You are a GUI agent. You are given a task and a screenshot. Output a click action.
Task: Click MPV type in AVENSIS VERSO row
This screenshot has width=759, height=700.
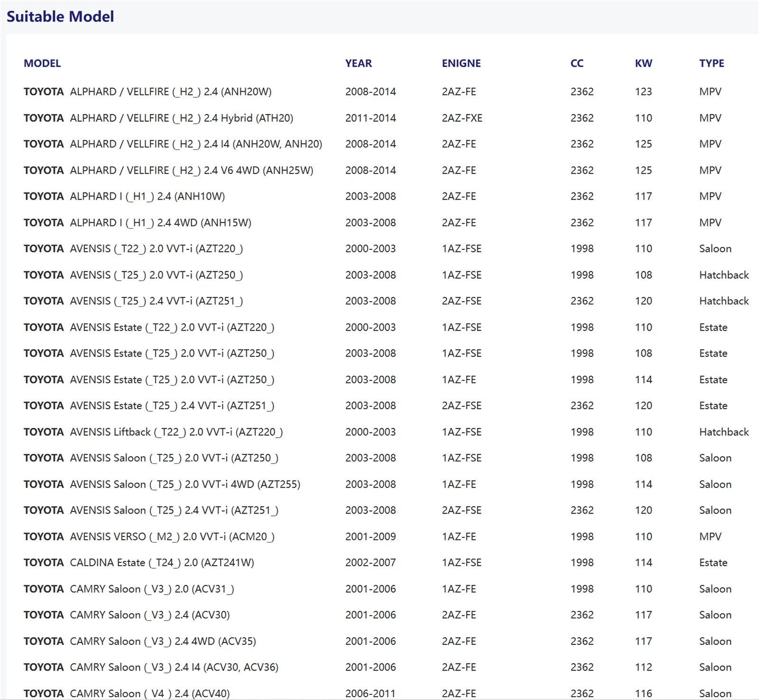(710, 537)
